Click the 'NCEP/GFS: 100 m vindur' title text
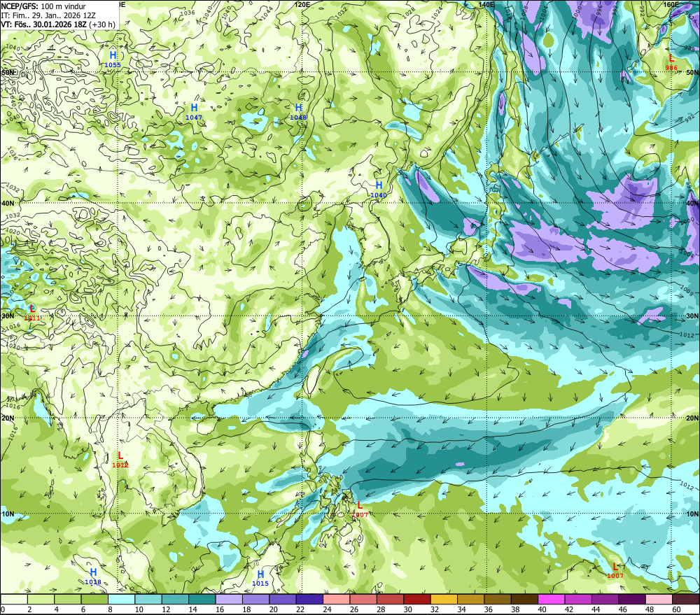The height and width of the screenshot is (615, 700). [x=43, y=6]
